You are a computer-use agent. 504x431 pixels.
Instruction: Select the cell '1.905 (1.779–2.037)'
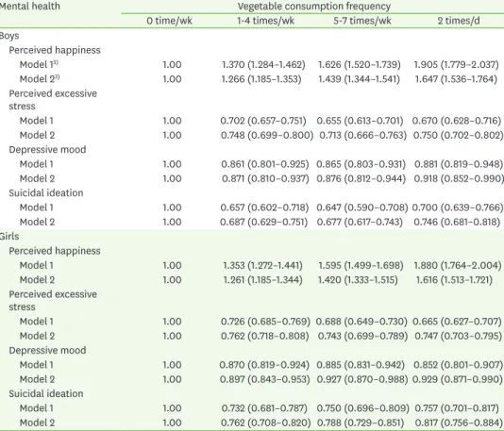tap(457, 64)
